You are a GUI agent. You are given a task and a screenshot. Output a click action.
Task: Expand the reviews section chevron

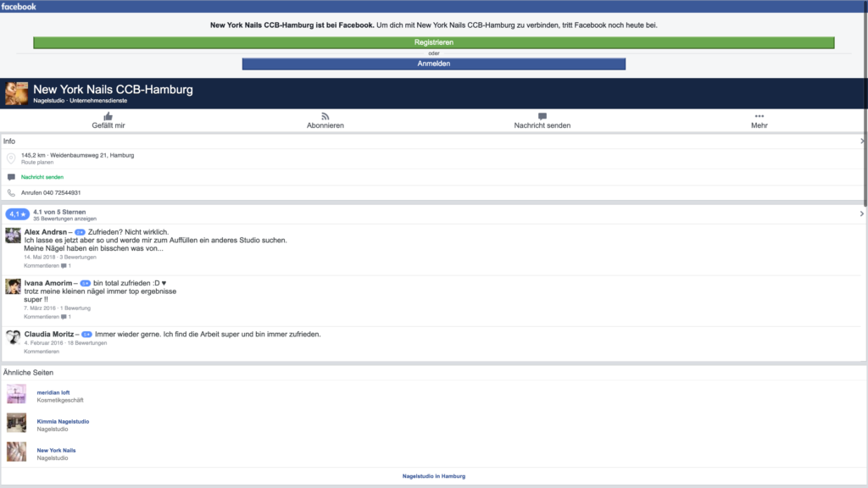[x=861, y=215]
